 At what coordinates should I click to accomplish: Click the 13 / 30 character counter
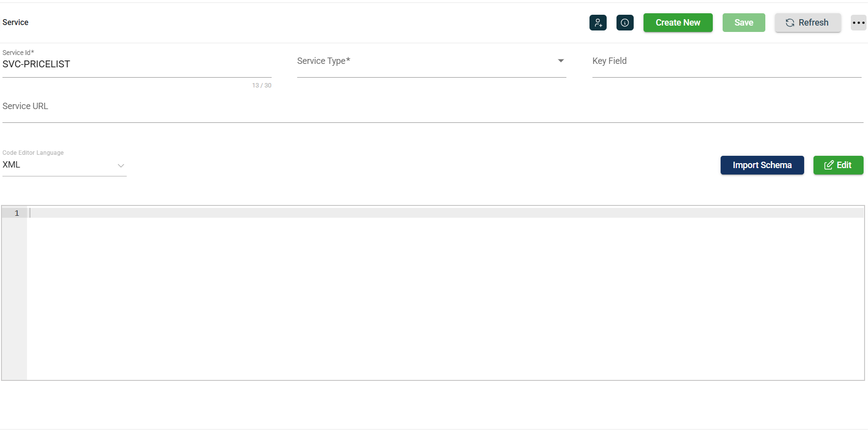pos(261,86)
